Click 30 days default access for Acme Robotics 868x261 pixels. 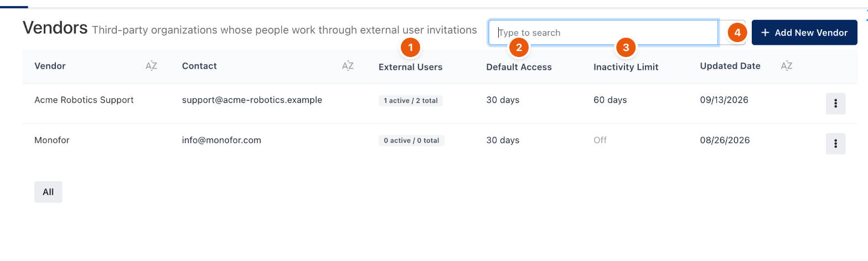click(503, 100)
